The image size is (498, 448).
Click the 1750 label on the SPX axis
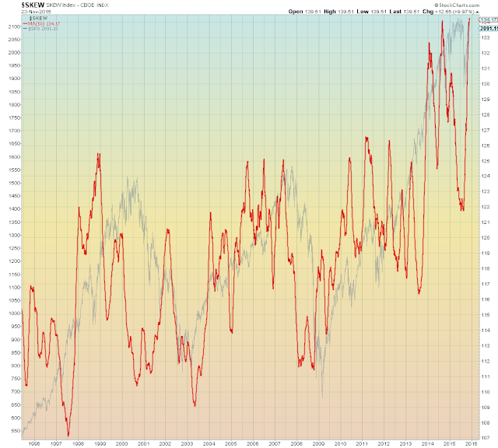tap(14, 117)
